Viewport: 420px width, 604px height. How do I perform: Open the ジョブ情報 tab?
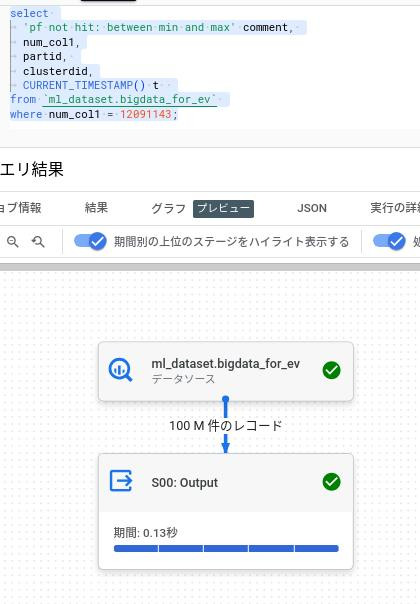tap(20, 208)
